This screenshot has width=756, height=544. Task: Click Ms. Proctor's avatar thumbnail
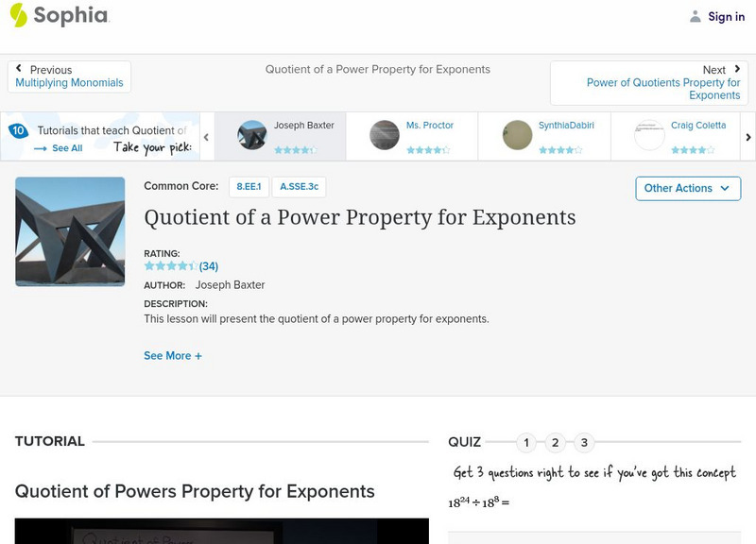[x=385, y=135]
